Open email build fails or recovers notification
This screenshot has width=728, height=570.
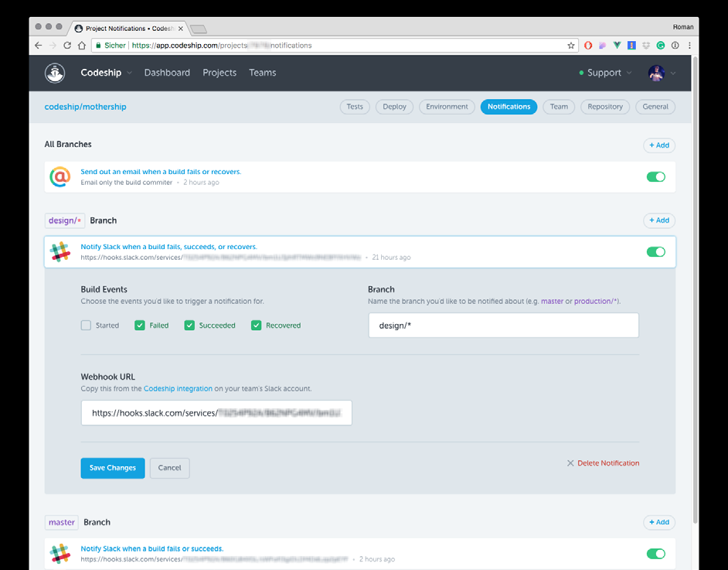tap(161, 172)
